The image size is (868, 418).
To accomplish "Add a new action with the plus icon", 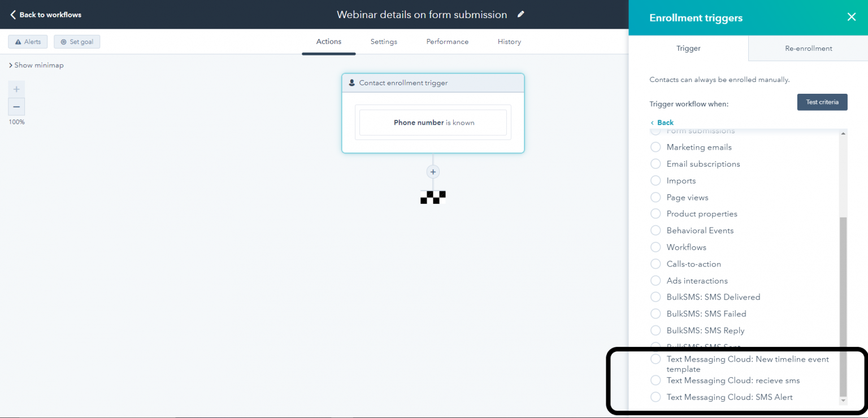I will [433, 172].
